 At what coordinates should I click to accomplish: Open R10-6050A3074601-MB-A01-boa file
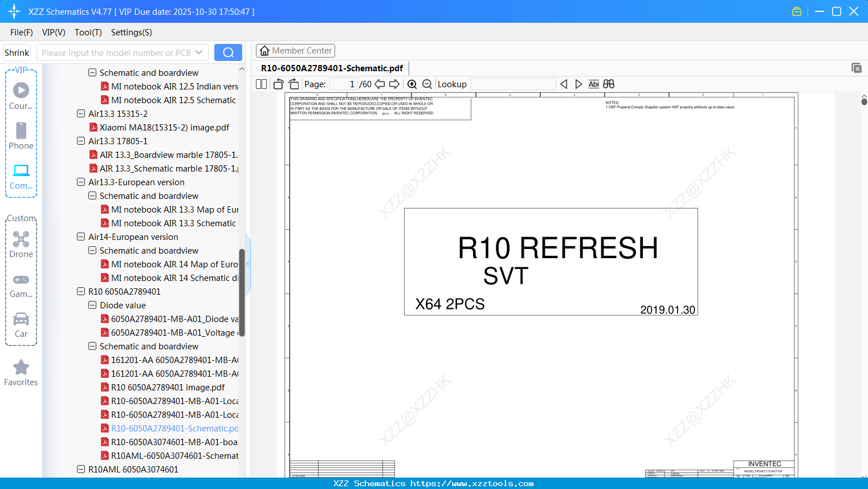coord(174,442)
